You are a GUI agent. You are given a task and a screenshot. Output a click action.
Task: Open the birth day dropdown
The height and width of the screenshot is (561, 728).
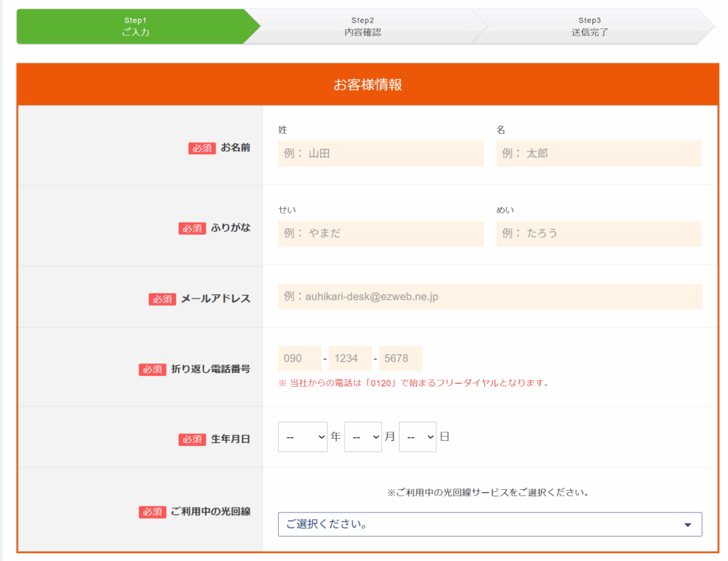click(417, 437)
